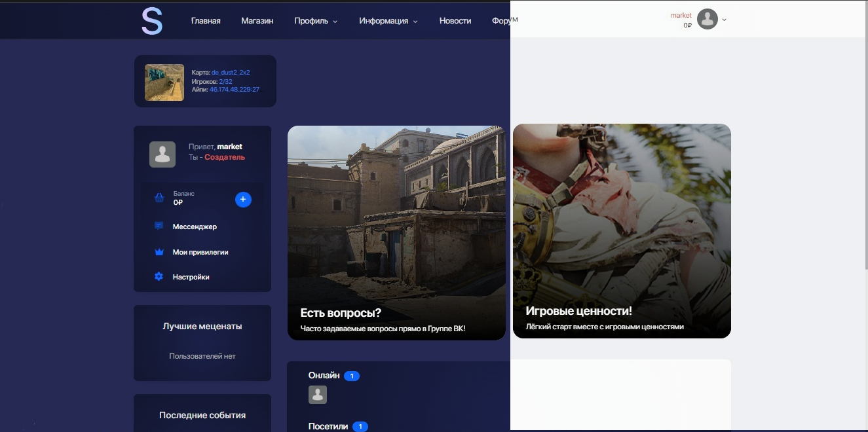Open the Новости menu item
This screenshot has height=432, width=868.
pos(455,21)
